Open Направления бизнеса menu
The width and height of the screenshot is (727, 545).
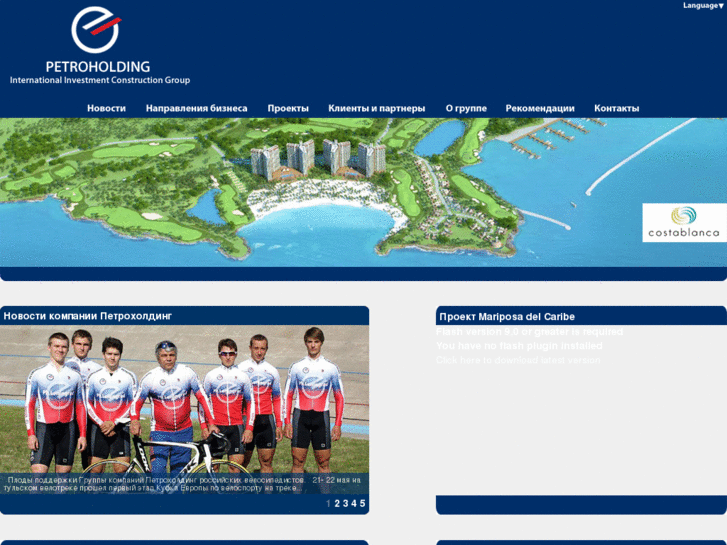[197, 108]
